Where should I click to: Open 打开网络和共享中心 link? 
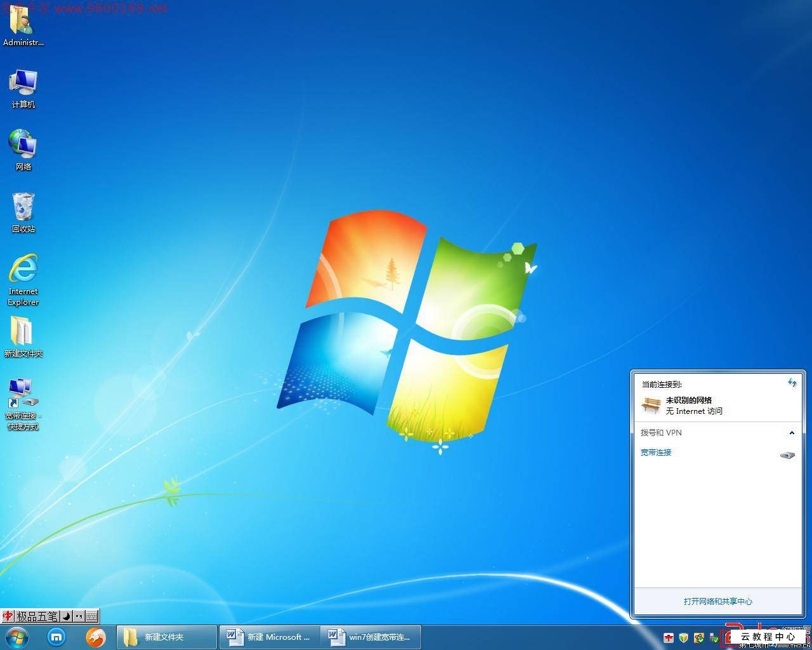click(x=718, y=601)
